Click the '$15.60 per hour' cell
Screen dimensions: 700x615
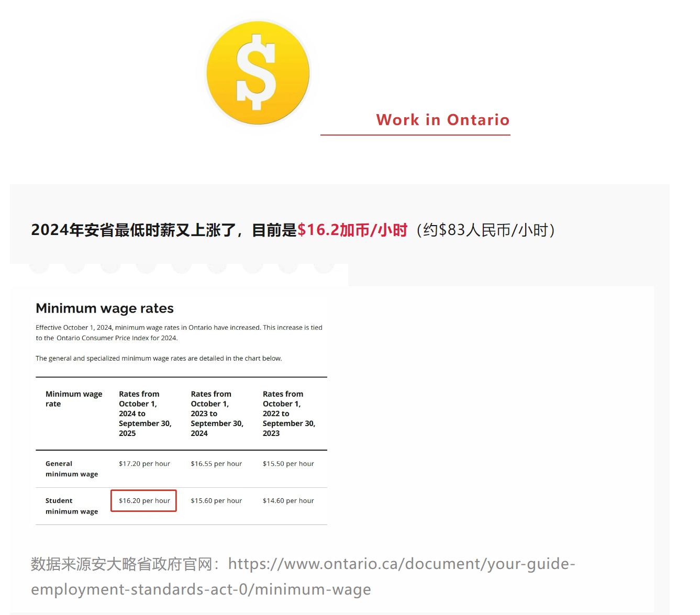tap(216, 501)
